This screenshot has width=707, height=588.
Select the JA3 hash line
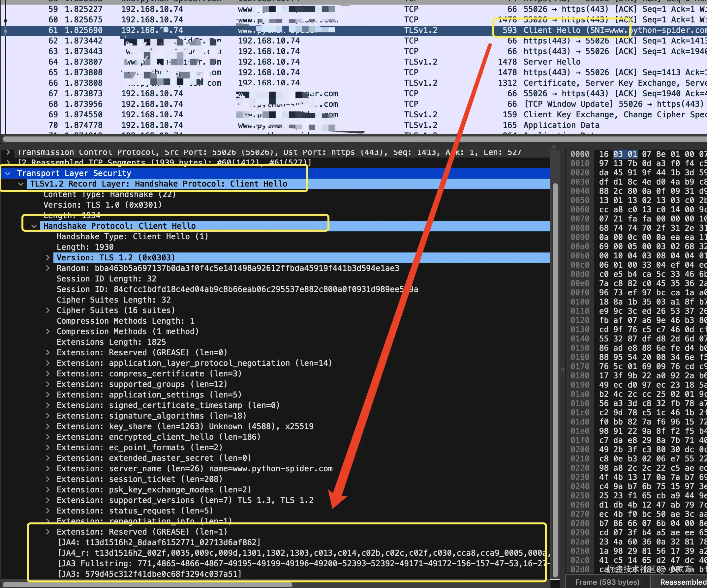pos(150,574)
